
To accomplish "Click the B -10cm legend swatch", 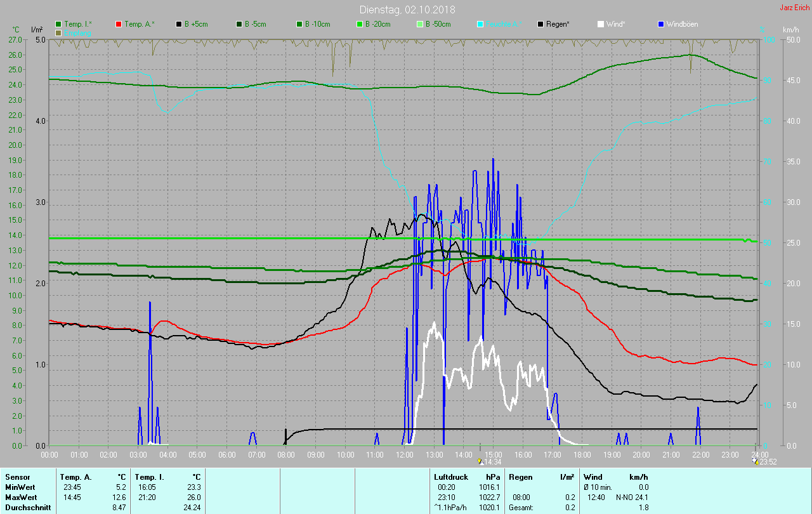I will click(x=299, y=24).
